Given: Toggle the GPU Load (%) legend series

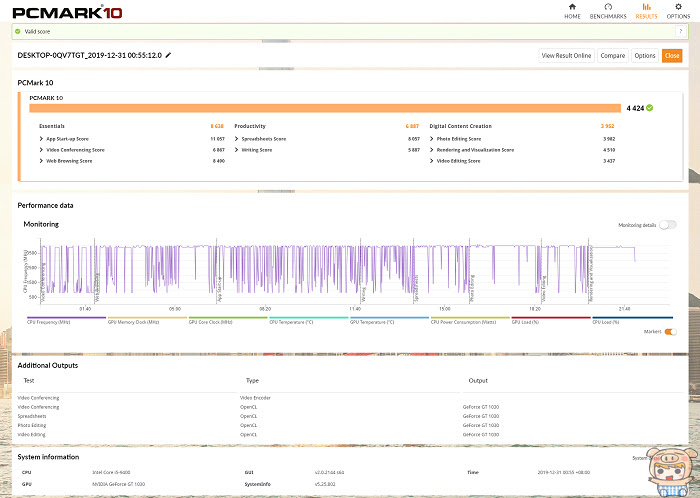Looking at the screenshot, I should coord(551,320).
